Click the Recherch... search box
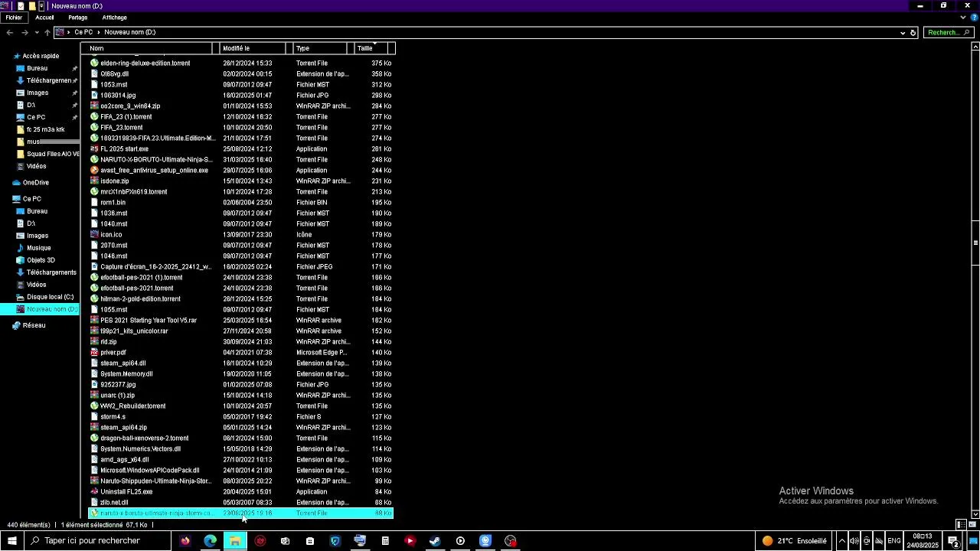 pos(948,33)
